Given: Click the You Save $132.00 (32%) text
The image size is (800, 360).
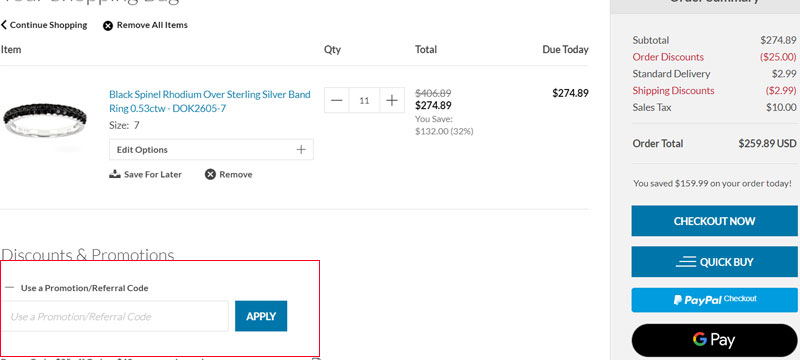Looking at the screenshot, I should (444, 125).
